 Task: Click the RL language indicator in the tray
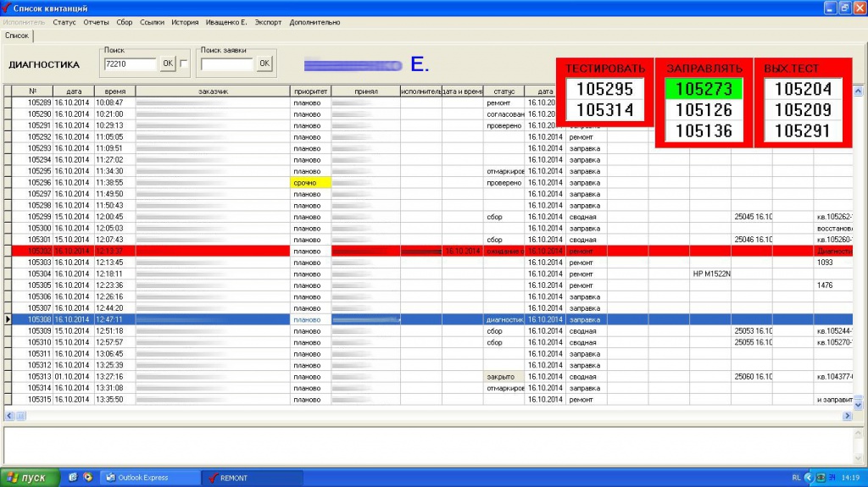tap(796, 478)
